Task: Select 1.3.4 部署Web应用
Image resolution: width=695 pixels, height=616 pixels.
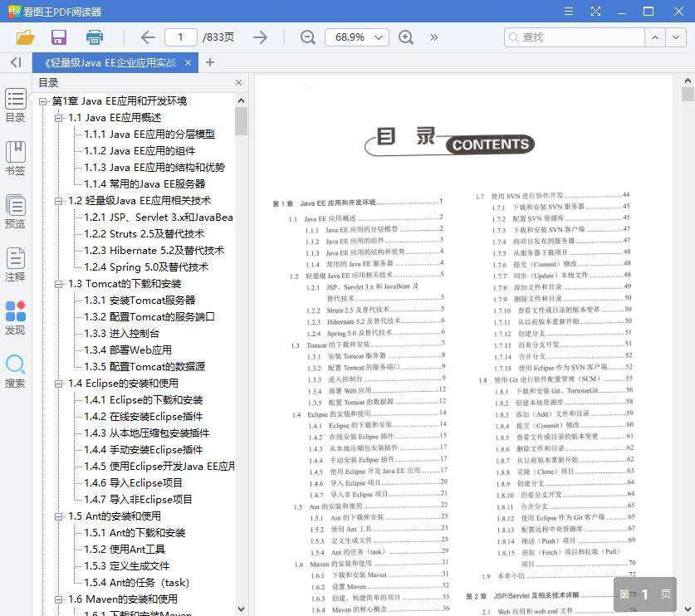Action: click(128, 350)
